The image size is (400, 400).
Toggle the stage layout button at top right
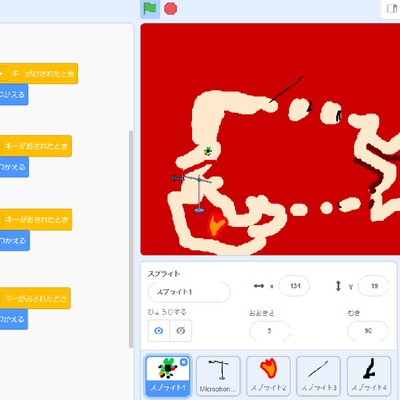pyautogui.click(x=392, y=9)
